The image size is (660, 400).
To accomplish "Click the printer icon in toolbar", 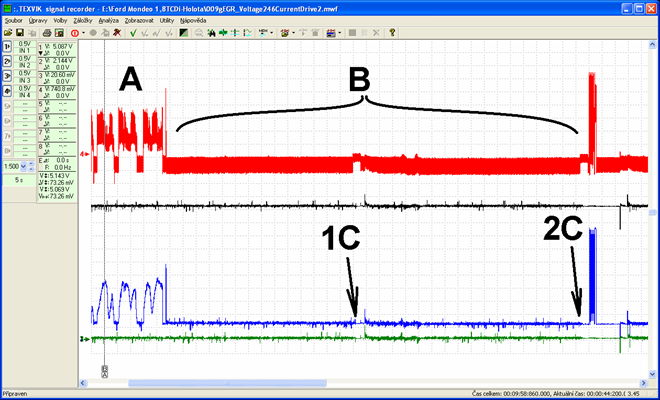I will click(48, 32).
